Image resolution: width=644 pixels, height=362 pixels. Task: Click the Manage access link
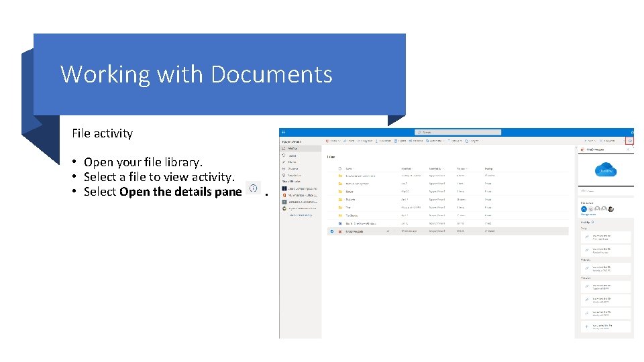point(588,215)
